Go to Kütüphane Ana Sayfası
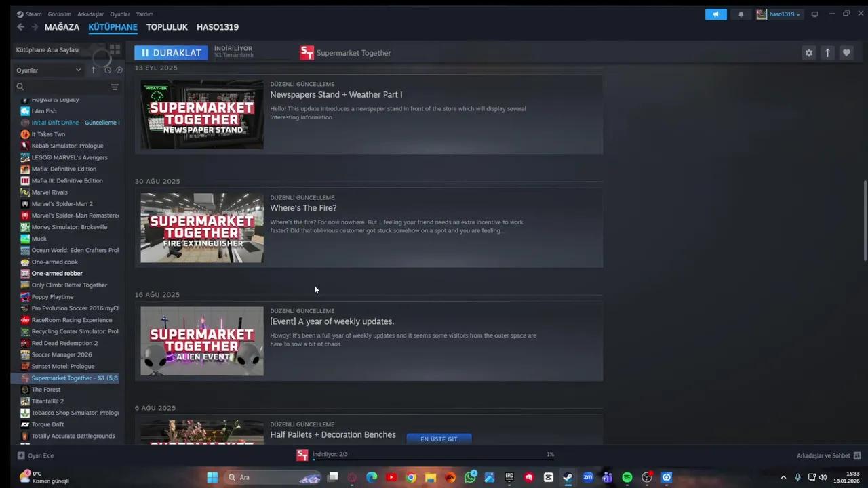This screenshot has height=488, width=868. click(47, 49)
